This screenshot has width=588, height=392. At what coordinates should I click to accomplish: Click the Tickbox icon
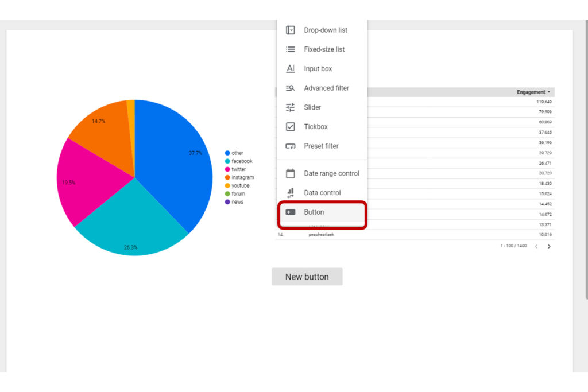(x=290, y=127)
